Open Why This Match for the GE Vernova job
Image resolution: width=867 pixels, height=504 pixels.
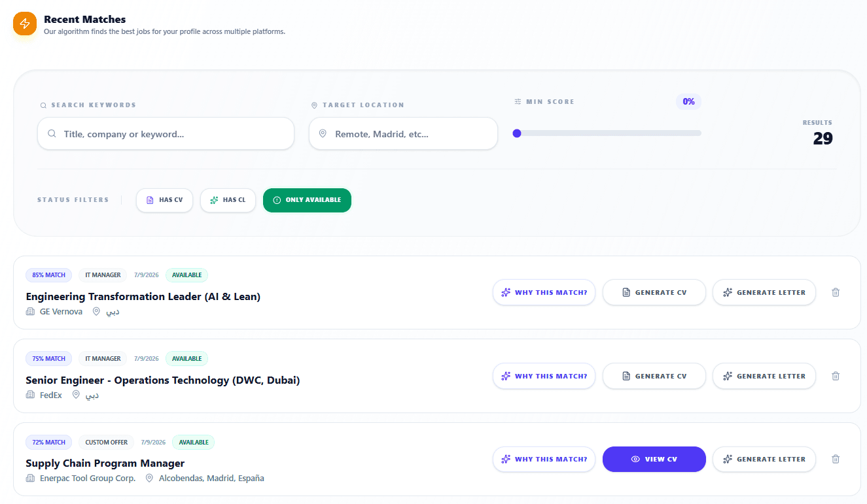click(x=544, y=292)
